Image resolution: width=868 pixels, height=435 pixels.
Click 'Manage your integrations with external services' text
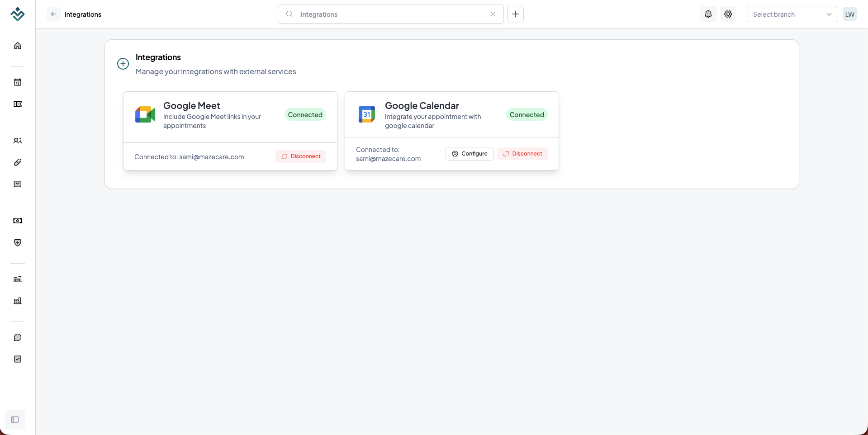216,71
